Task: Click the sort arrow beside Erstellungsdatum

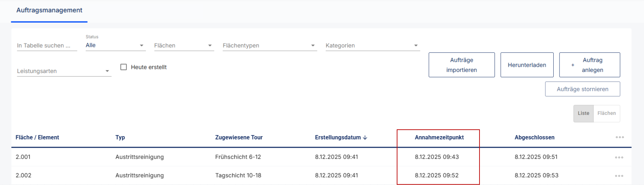Action: pos(365,138)
